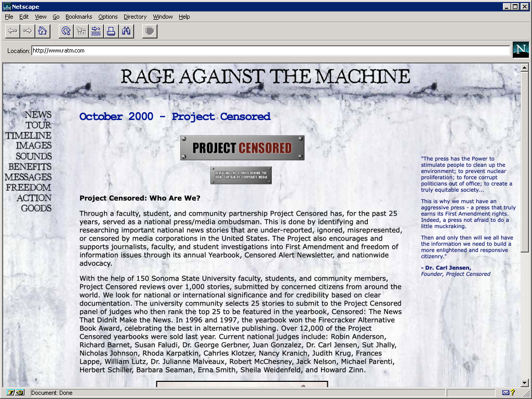Click the mail envelope status bar icon
The image size is (532, 399).
tap(506, 393)
